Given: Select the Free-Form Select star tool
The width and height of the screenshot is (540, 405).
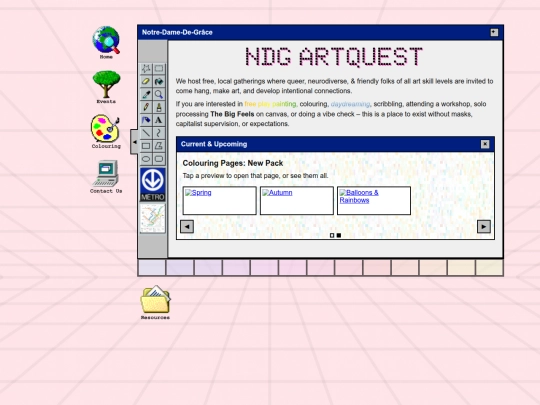Looking at the screenshot, I should pyautogui.click(x=146, y=69).
